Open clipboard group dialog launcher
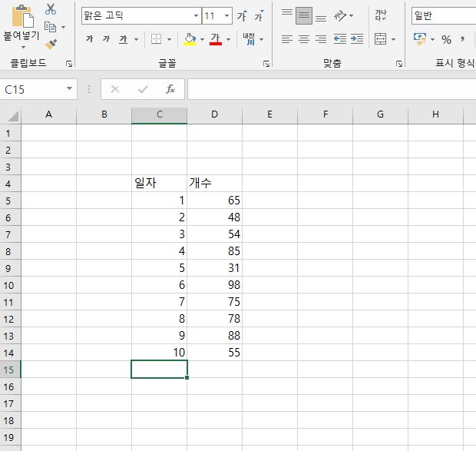This screenshot has width=476, height=451. click(69, 64)
